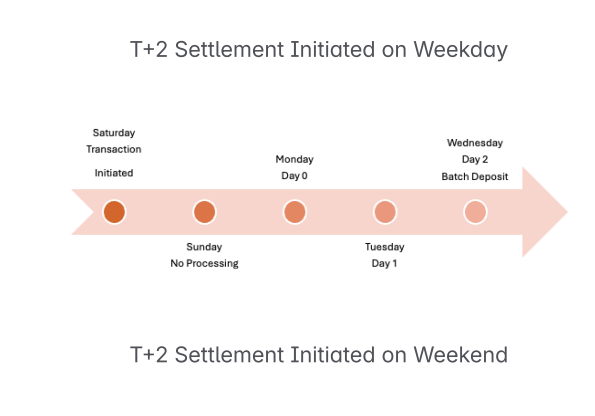Select the 'Sunday' label text
Viewport: 595px width, 416px height.
(204, 247)
